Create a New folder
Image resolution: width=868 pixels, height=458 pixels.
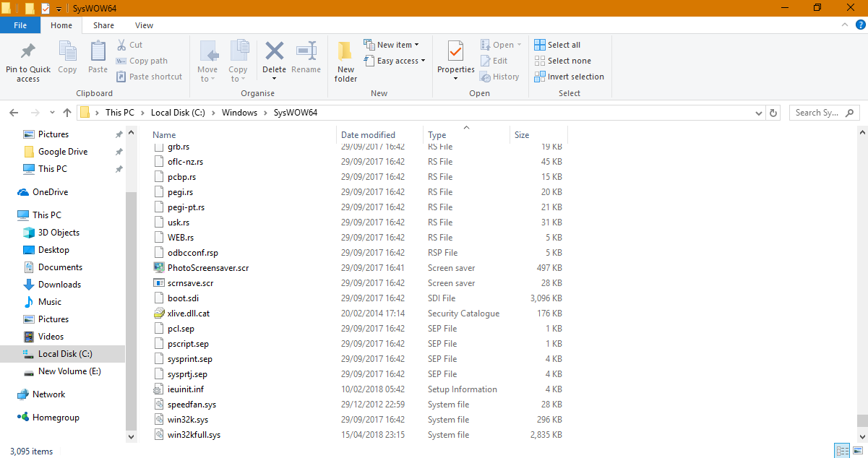[x=345, y=61]
